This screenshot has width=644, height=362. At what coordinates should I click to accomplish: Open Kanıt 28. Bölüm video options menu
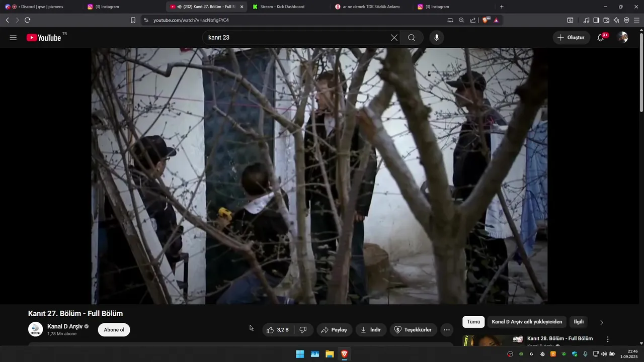click(608, 339)
